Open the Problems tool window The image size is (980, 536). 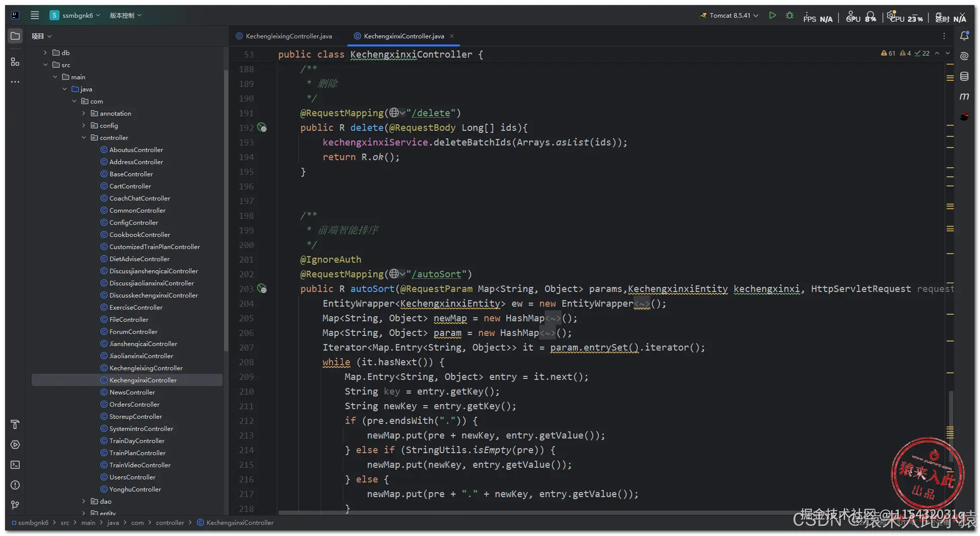pos(15,485)
